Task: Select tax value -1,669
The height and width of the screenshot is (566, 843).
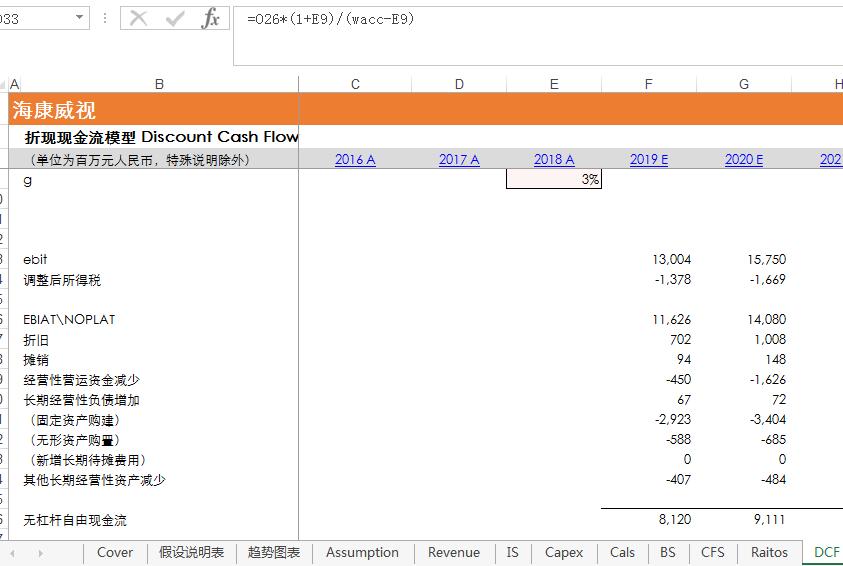Action: click(768, 280)
